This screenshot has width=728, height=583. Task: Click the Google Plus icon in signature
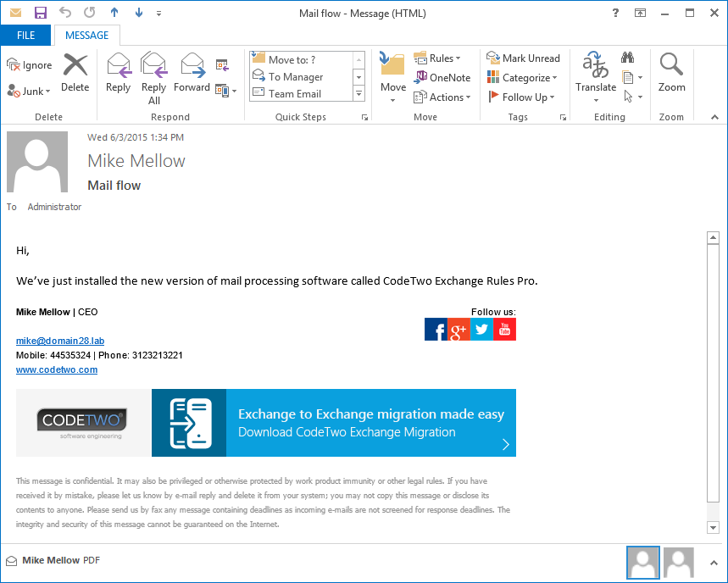[458, 330]
